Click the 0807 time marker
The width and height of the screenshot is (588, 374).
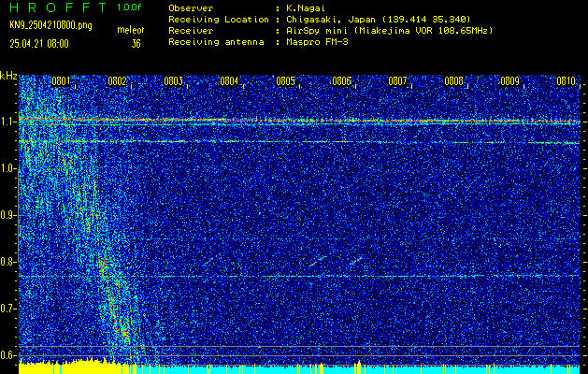(x=397, y=80)
